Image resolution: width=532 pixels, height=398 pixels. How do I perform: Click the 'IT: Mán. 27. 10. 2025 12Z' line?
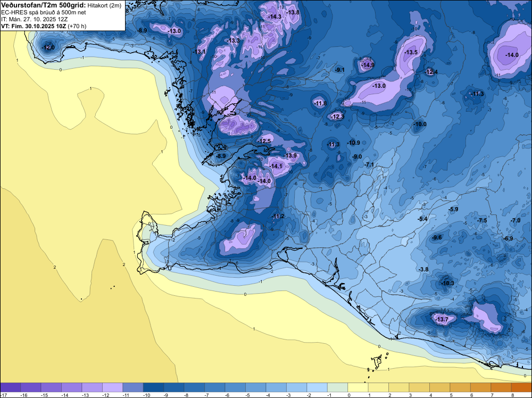coord(35,19)
